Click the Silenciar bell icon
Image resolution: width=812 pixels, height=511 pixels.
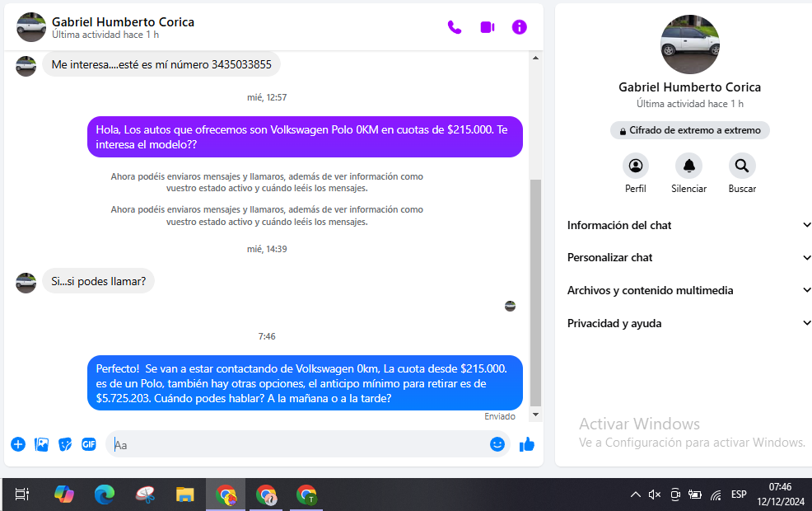688,166
